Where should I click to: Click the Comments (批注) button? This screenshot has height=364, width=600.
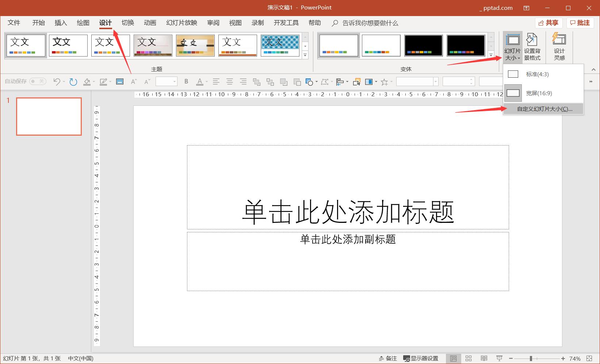tap(580, 23)
